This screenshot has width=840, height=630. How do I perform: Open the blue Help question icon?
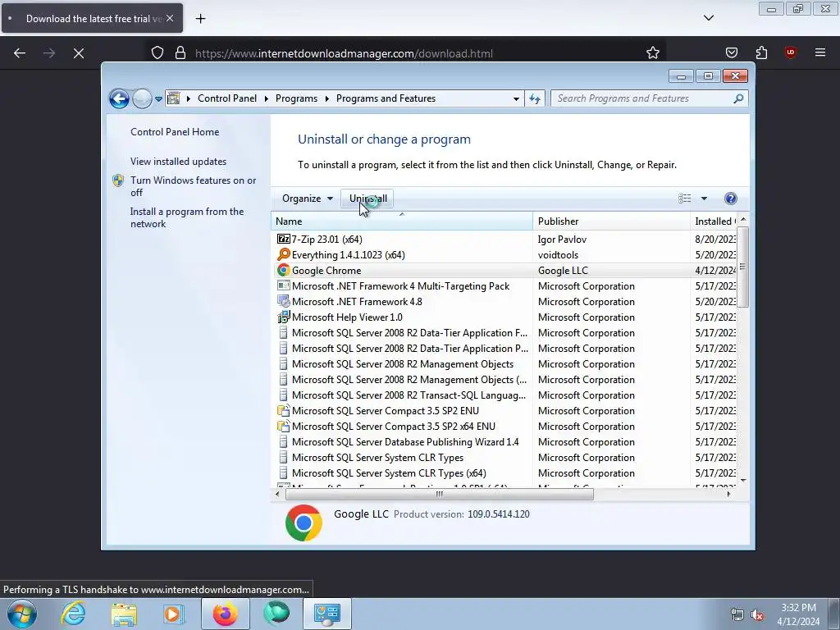pos(730,199)
